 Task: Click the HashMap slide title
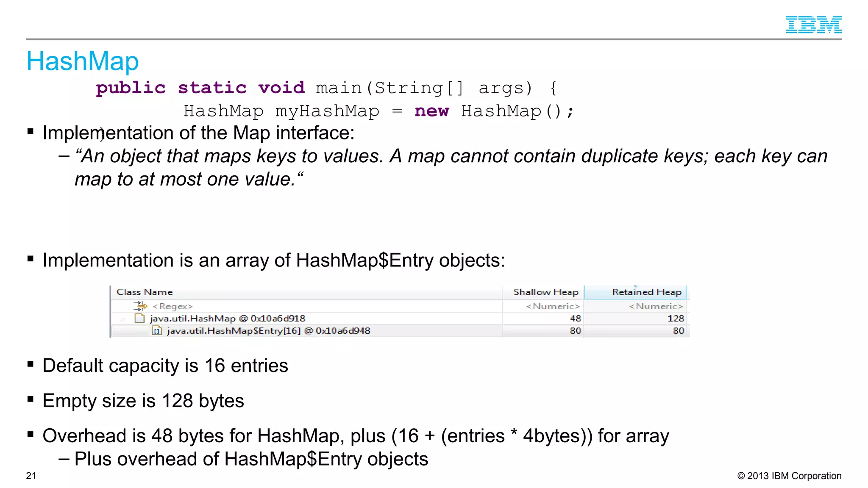pyautogui.click(x=83, y=61)
